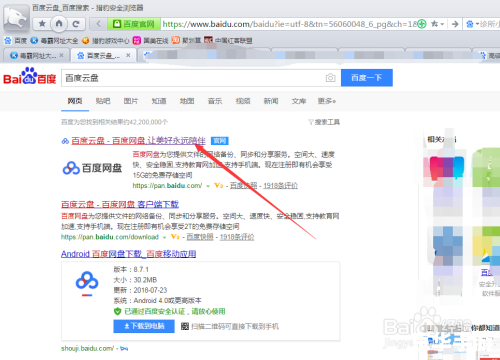Expand dropdown arrow after pan.baidu.com/download URL
This screenshot has height=360, width=500.
coord(164,237)
